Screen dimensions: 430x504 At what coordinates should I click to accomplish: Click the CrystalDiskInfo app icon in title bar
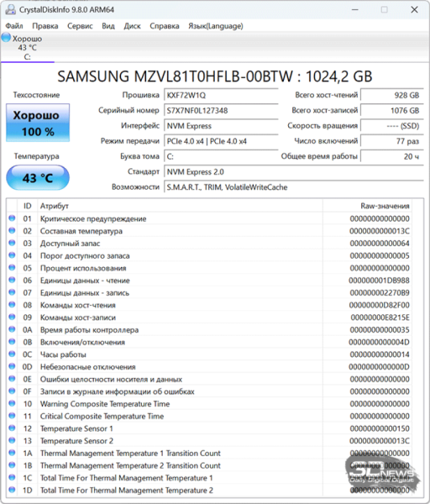coord(10,9)
